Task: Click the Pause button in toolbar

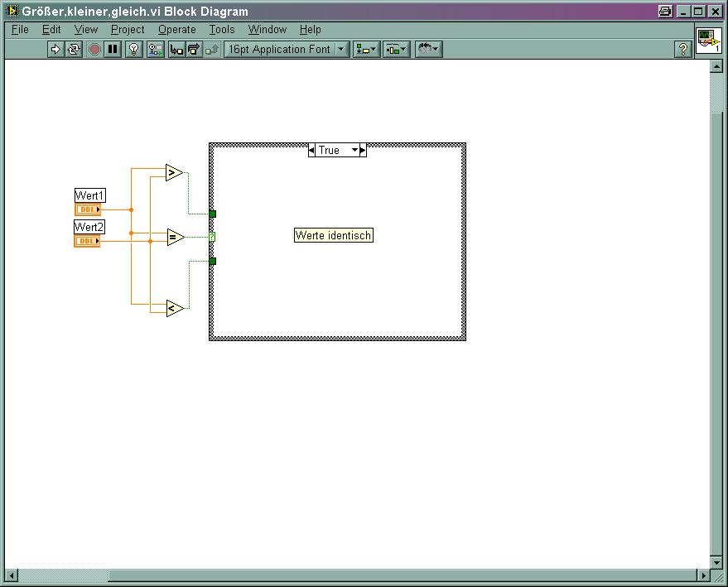Action: [113, 49]
